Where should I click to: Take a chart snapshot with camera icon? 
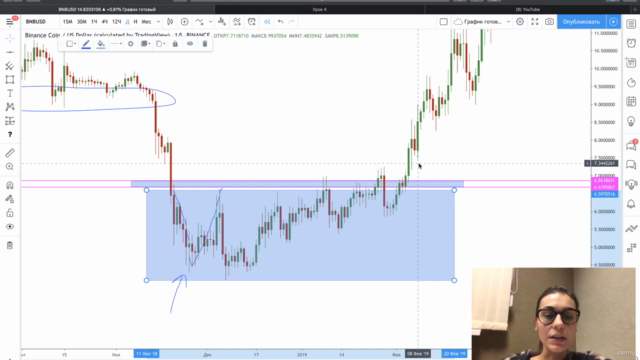point(549,22)
